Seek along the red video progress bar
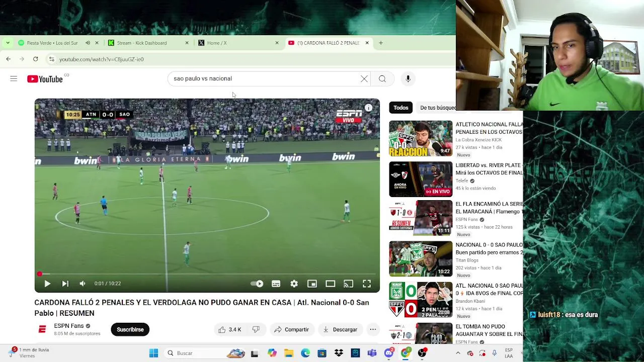Image resolution: width=644 pixels, height=362 pixels. point(207,274)
